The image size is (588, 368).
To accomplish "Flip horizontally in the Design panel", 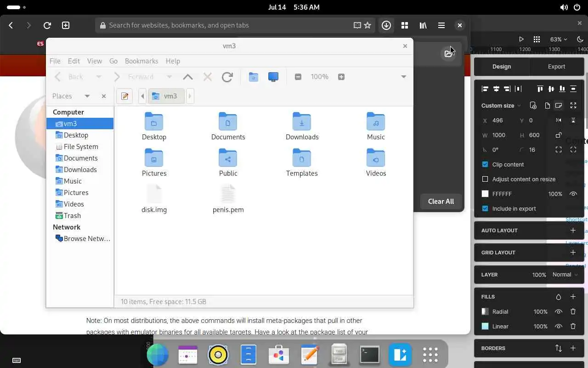I will 559,120.
